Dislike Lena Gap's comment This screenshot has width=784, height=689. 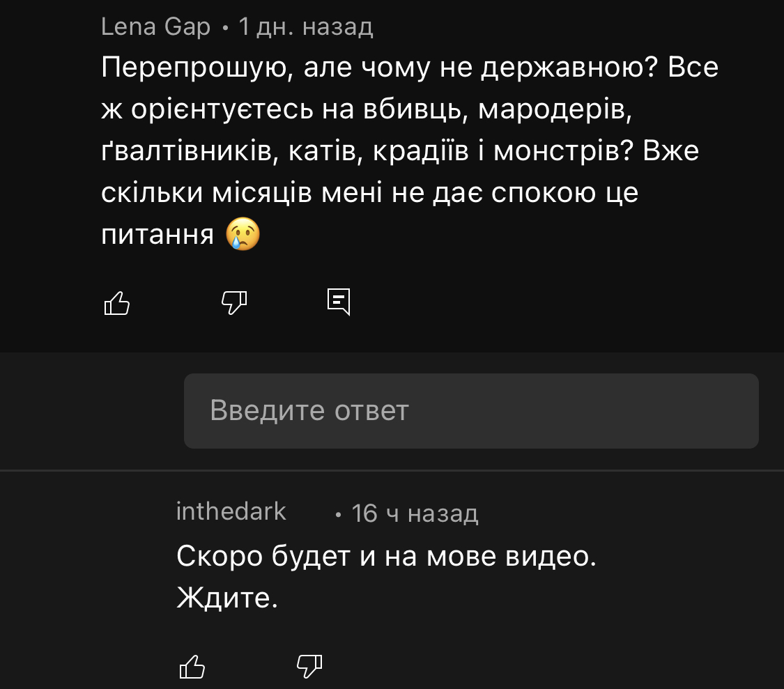pos(234,302)
